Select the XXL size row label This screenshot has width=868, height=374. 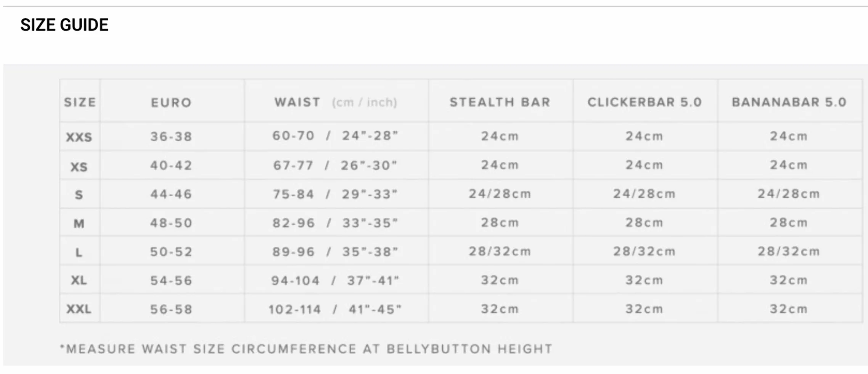(79, 309)
